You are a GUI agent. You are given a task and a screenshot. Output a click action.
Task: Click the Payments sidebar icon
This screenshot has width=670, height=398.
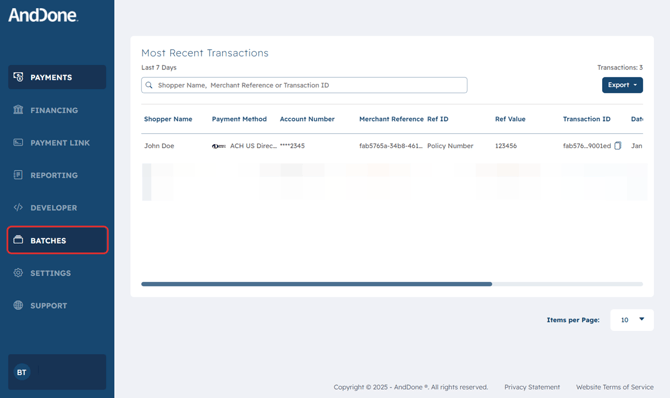tap(18, 77)
